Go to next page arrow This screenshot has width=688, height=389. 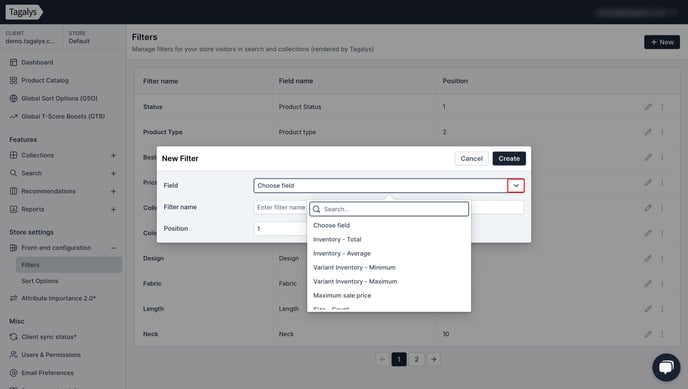tap(434, 359)
